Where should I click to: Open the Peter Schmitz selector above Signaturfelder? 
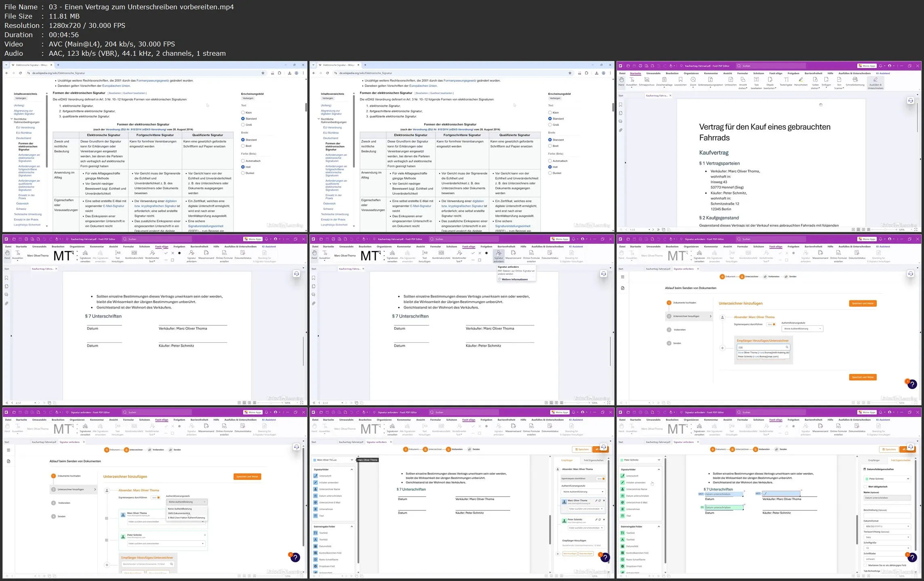point(640,460)
